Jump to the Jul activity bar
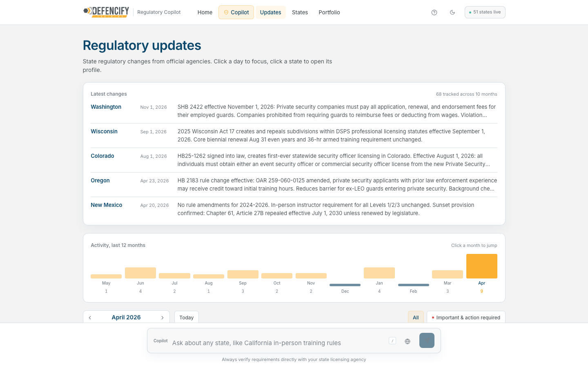Viewport: 588px width, 368px height. tap(174, 276)
